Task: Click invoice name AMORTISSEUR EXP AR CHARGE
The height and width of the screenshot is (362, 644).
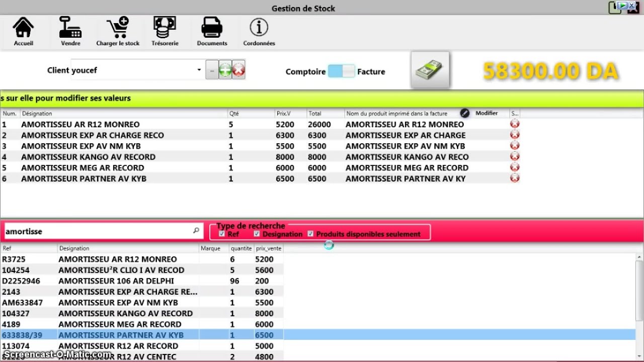Action: 406,135
